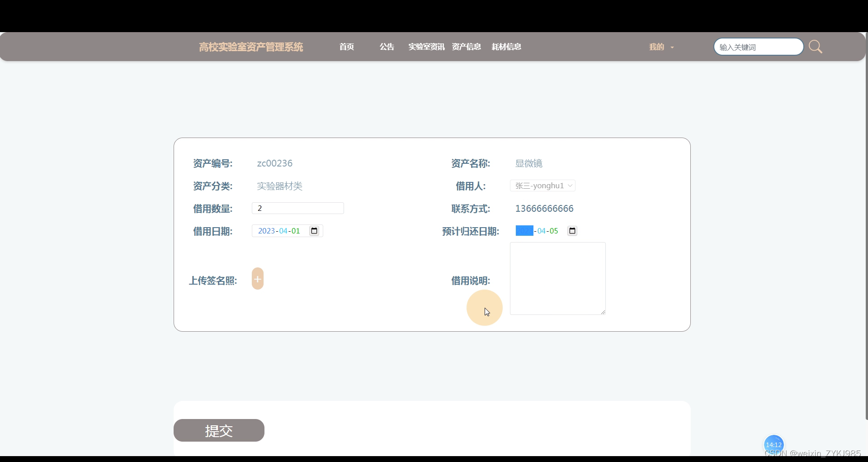
Task: Click the textarea resize handle corner
Action: click(603, 312)
